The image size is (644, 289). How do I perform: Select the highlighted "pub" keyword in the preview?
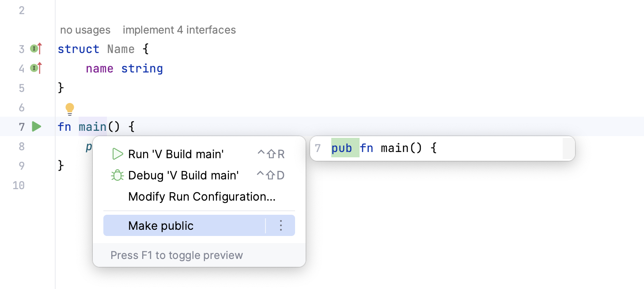[343, 148]
